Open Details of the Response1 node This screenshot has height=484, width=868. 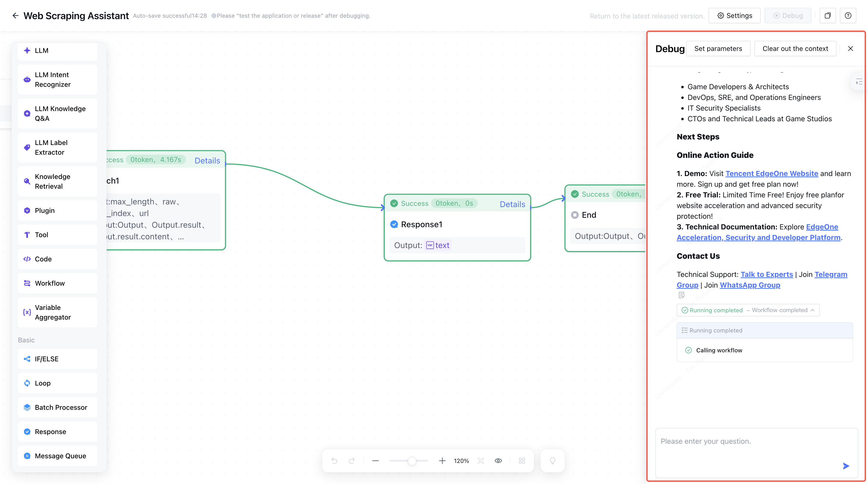coord(512,204)
